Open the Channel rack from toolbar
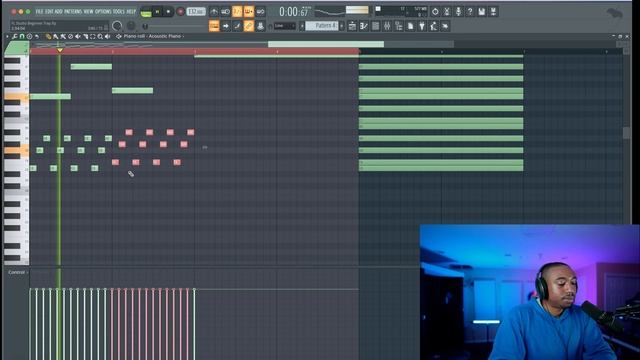The image size is (640, 360). pos(376,26)
